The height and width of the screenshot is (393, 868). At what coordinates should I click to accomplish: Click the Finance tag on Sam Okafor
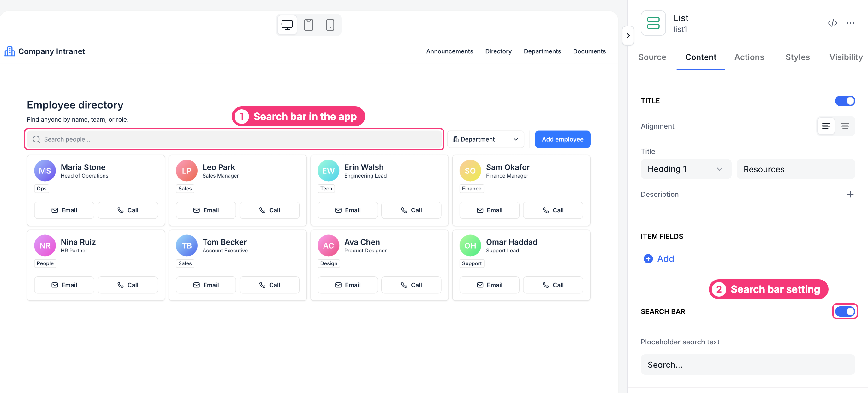tap(471, 189)
